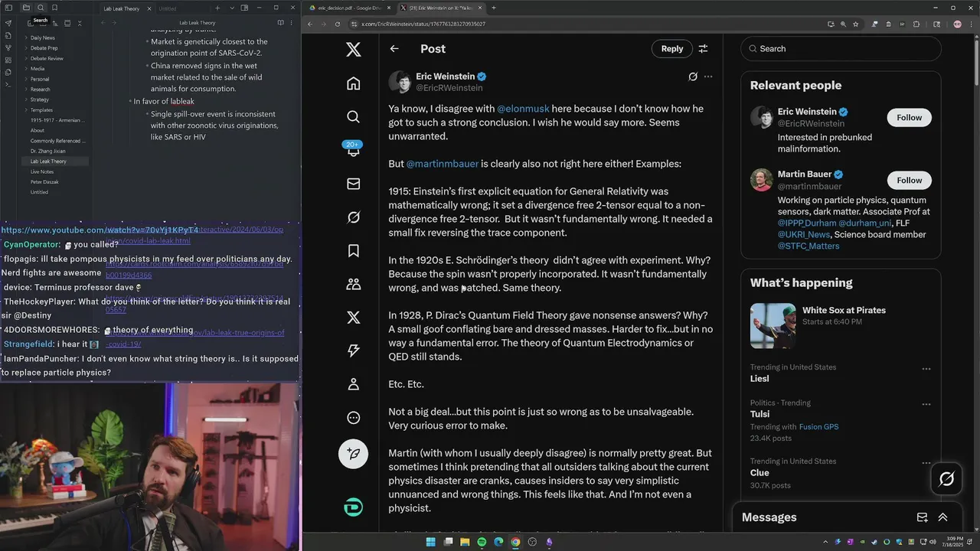
Task: Open Obsidian file explorer folder icon
Action: [x=26, y=8]
